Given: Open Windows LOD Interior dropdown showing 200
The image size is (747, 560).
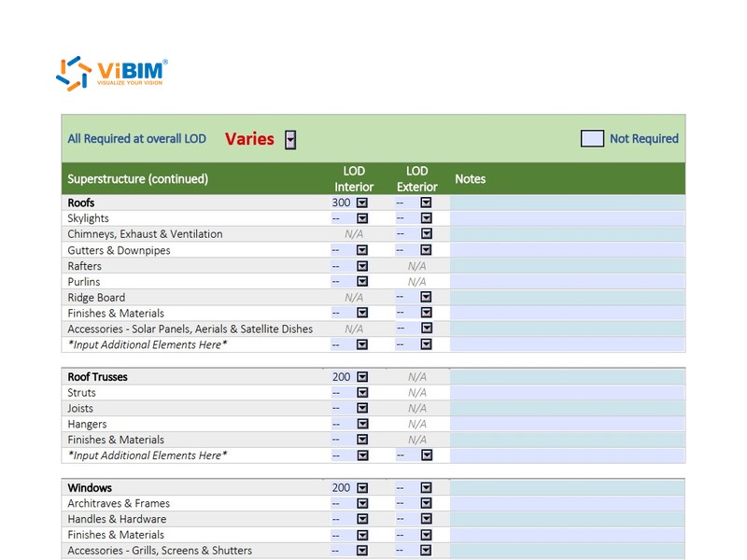Looking at the screenshot, I should click(x=362, y=488).
